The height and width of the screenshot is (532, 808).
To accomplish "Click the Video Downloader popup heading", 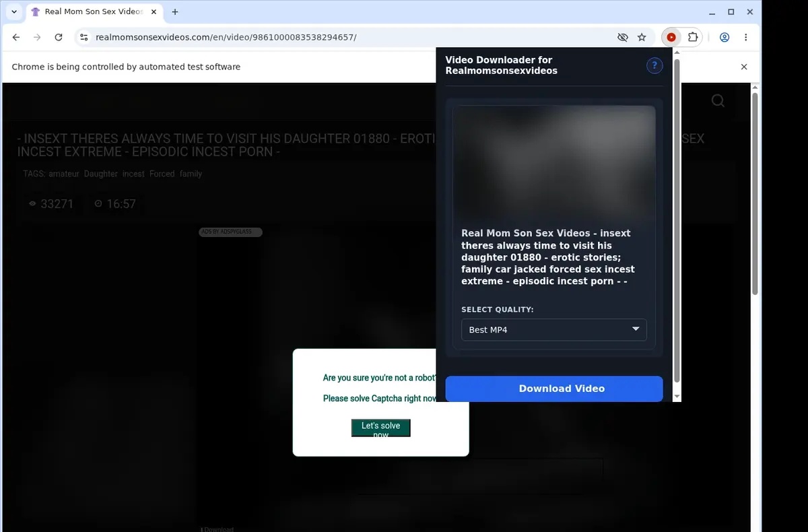I will coord(502,65).
